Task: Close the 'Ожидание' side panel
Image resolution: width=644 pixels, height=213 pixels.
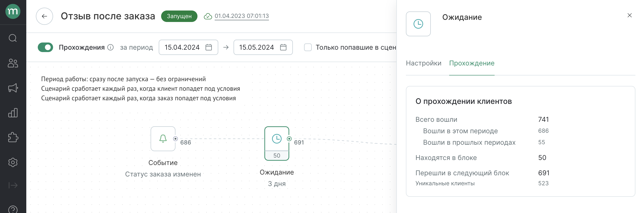Action: pyautogui.click(x=629, y=16)
